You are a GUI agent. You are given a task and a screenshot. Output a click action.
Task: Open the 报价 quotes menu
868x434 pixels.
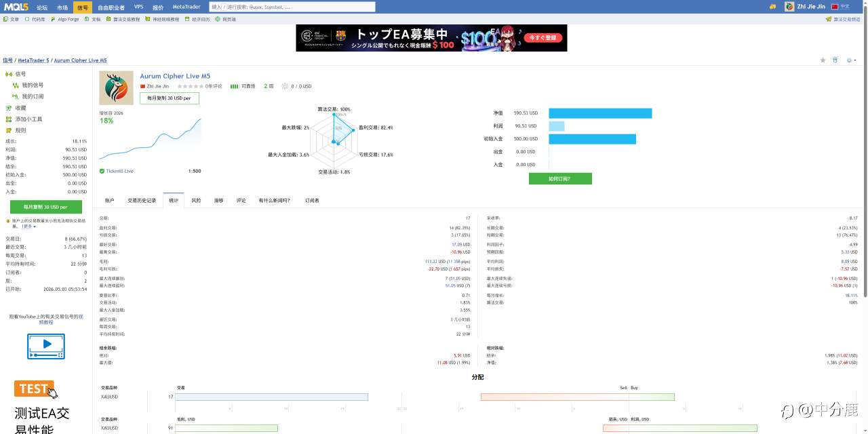[x=158, y=7]
